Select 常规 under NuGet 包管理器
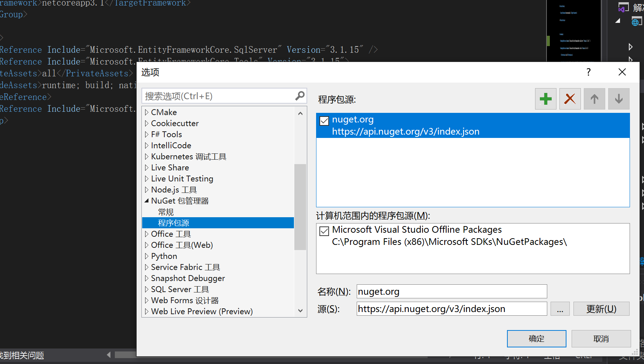This screenshot has width=644, height=364. point(166,212)
